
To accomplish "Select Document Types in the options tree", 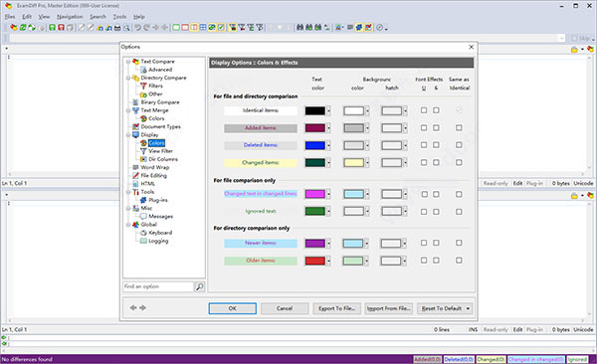I will pyautogui.click(x=160, y=126).
